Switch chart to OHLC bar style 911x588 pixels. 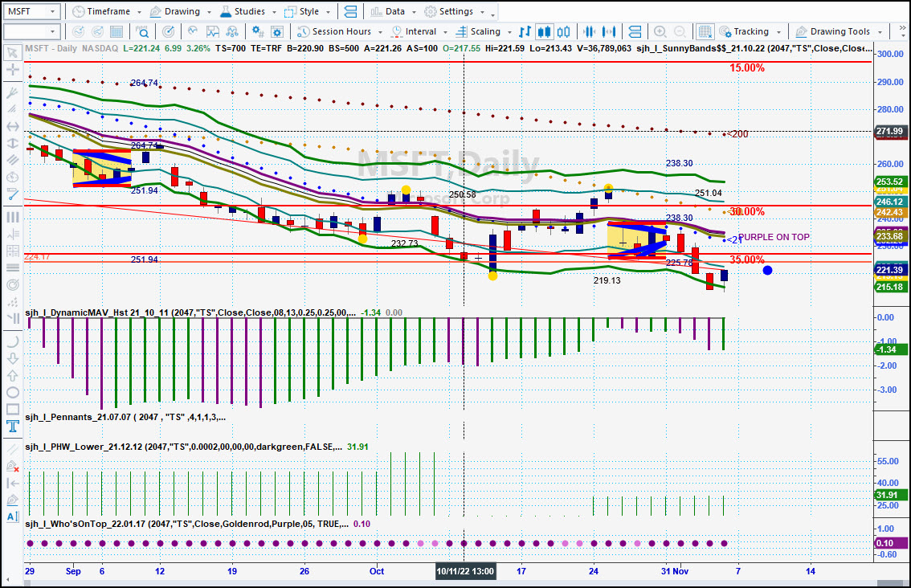525,31
